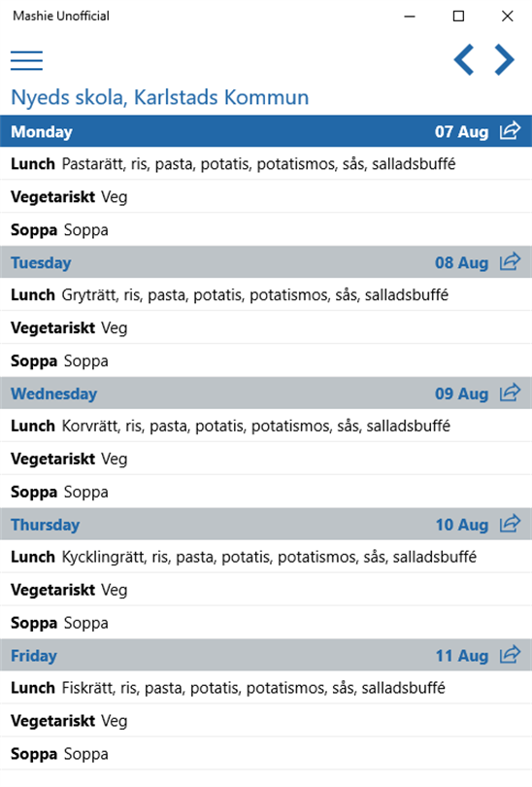Go to previous week with left arrow
Screen dimensions: 532x787
click(x=464, y=59)
